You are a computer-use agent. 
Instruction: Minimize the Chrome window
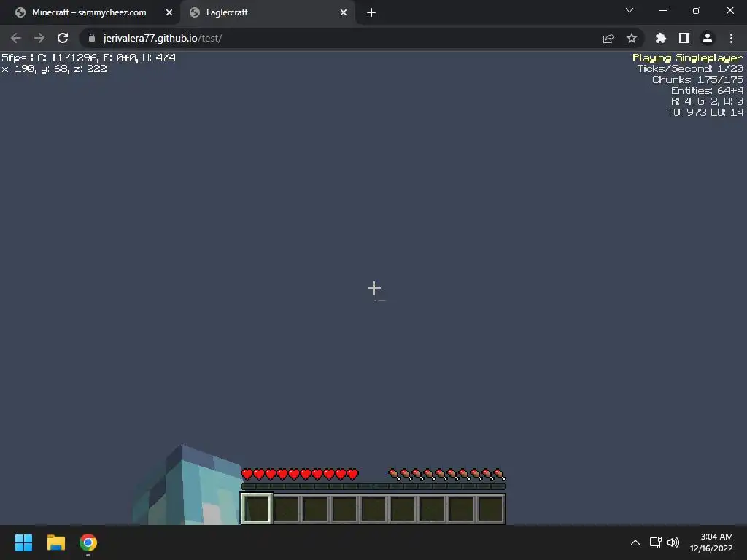pyautogui.click(x=662, y=10)
